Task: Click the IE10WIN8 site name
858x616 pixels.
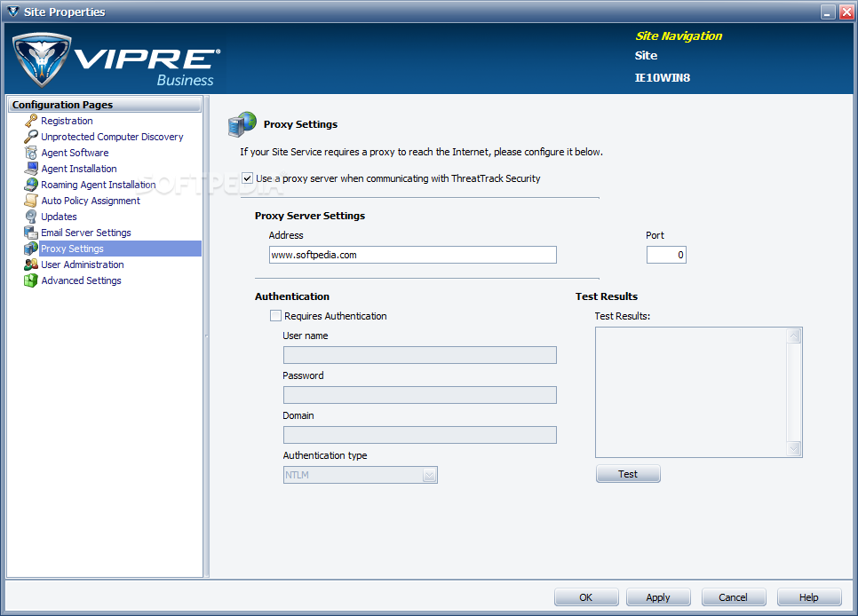Action: 662,78
